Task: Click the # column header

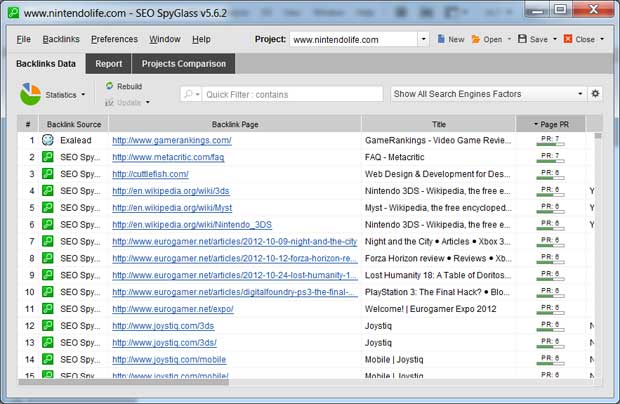Action: click(x=28, y=125)
